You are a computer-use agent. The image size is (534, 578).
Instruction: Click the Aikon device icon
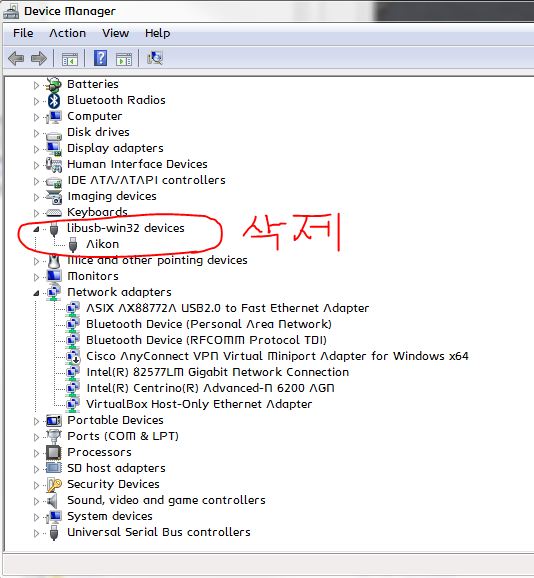(73, 245)
